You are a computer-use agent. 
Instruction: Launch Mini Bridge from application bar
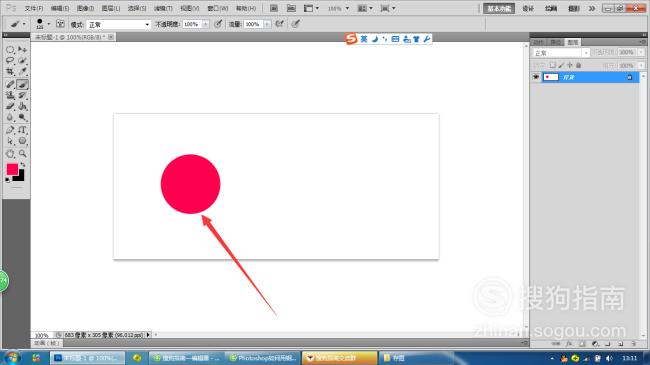tap(291, 8)
